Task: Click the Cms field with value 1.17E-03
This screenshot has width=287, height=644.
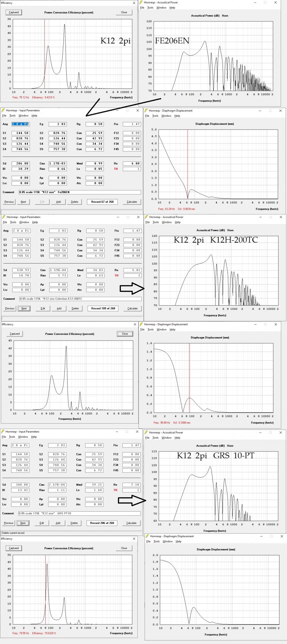Action: 58,163
